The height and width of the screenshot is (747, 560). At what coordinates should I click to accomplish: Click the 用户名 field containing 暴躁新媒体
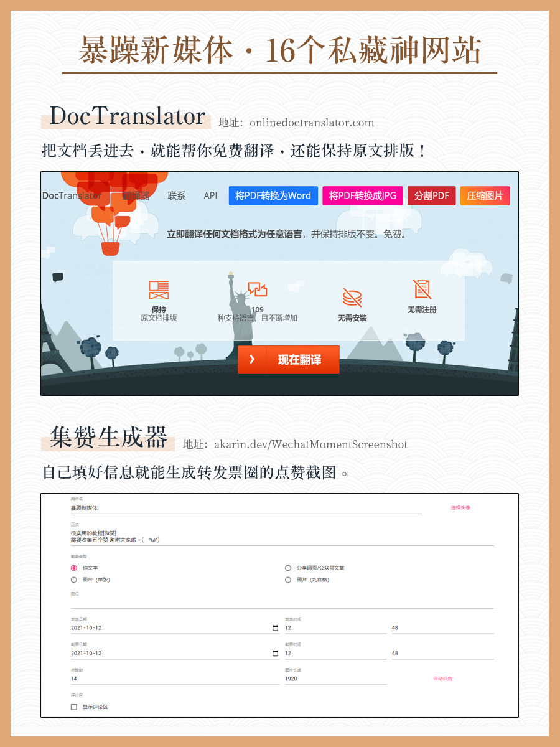point(246,508)
